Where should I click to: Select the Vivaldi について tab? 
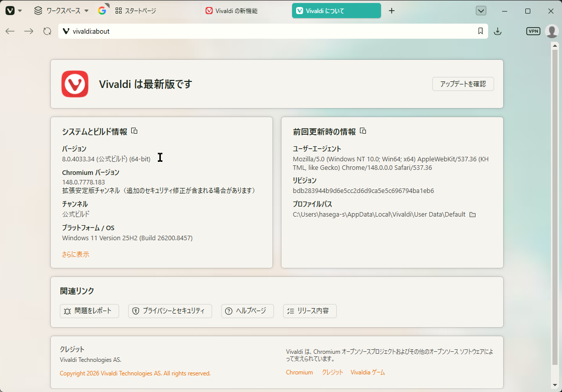coord(336,11)
